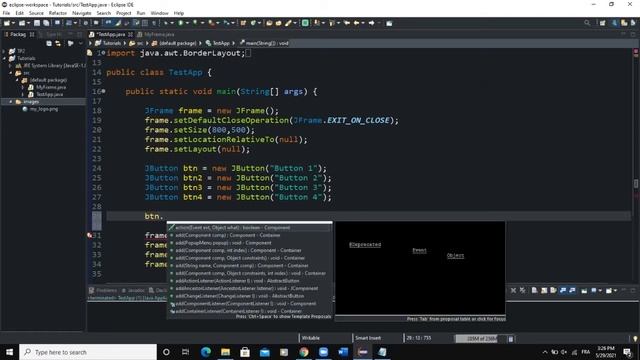Select the action(Event evt, Object what) proposal

coord(249,228)
